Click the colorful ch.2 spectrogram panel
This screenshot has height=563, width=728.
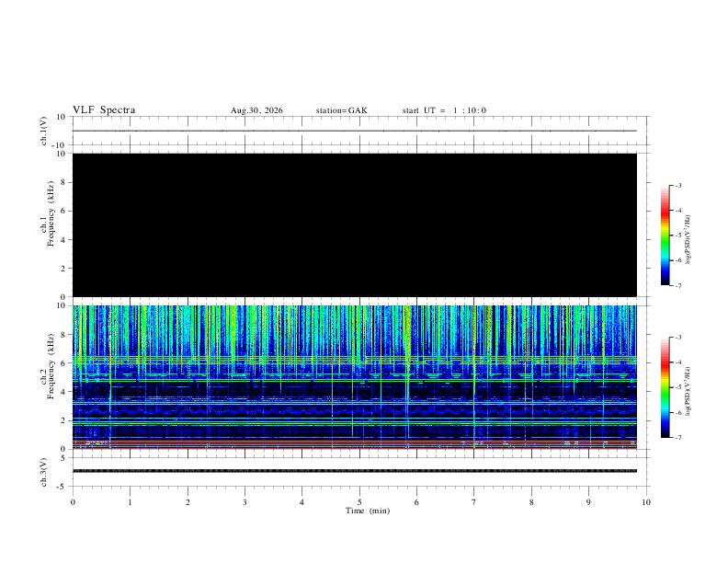tap(355, 377)
